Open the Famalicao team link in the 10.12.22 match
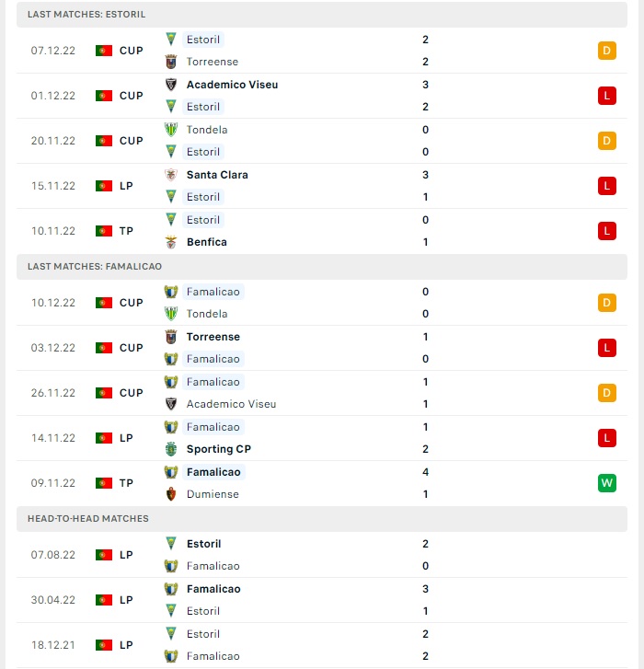 (213, 292)
